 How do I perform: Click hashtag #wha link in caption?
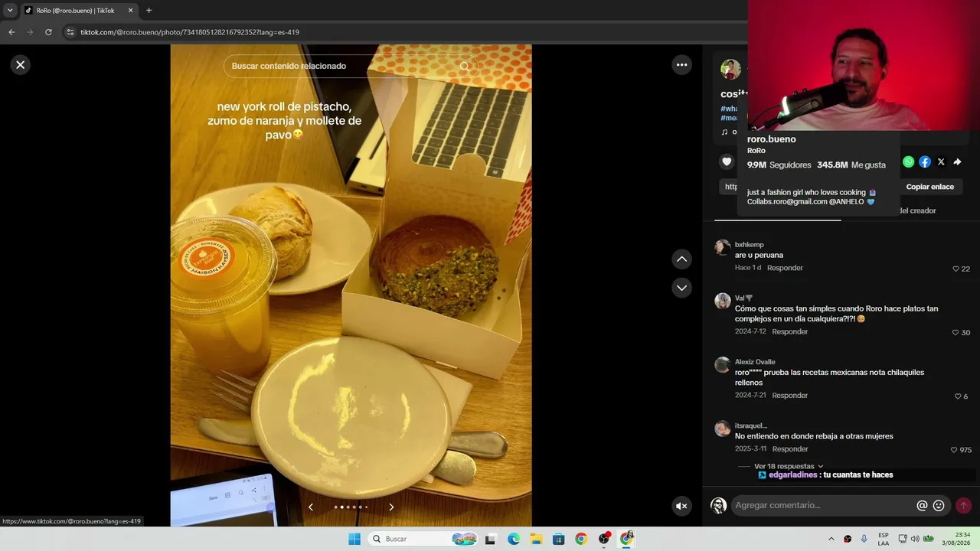pyautogui.click(x=729, y=109)
